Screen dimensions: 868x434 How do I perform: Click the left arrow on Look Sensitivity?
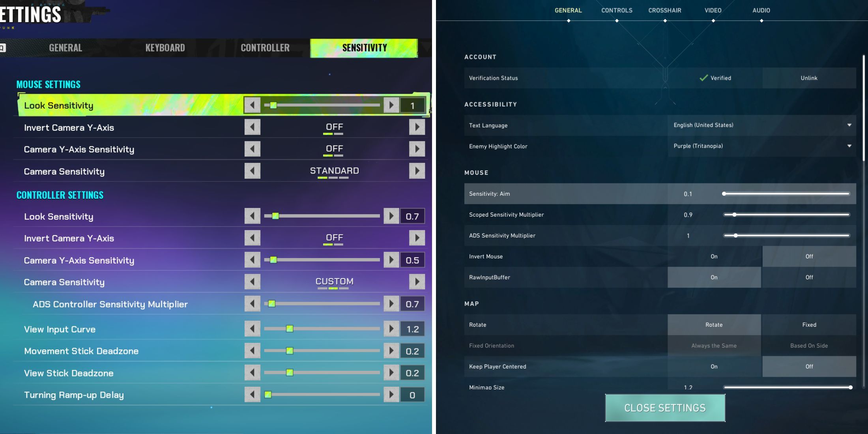coord(253,105)
